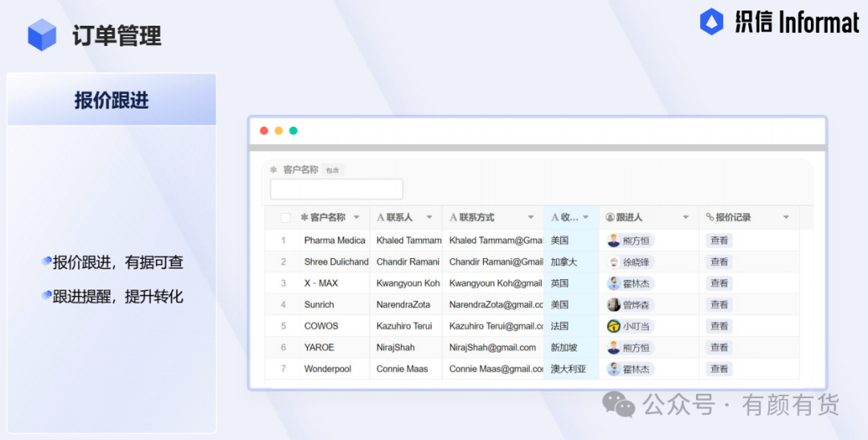868x440 pixels.
Task: Click 熊方恒's avatar in row 1
Action: [x=613, y=241]
